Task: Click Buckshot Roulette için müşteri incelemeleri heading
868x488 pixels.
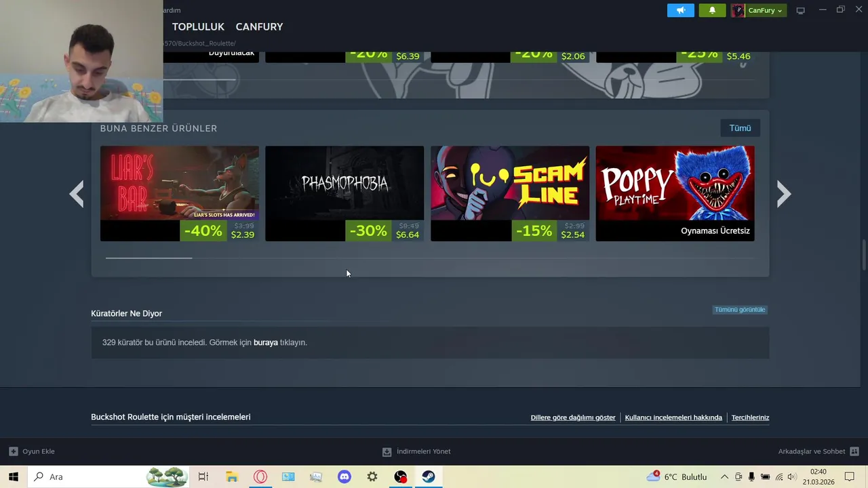Action: 171,417
